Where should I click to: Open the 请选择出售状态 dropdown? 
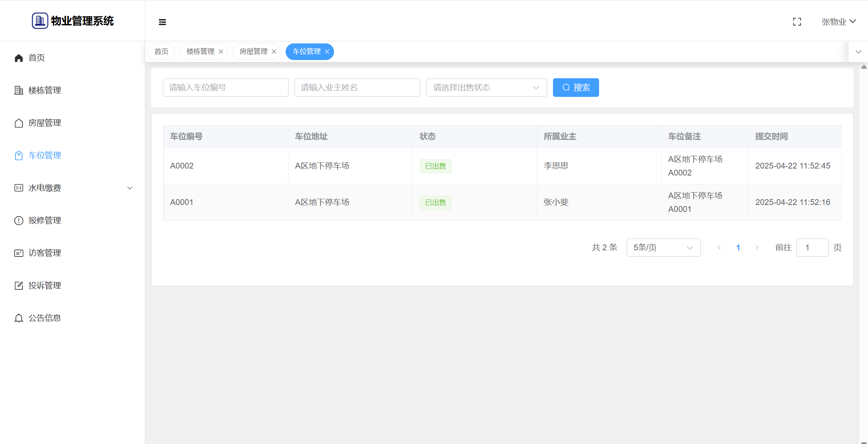486,88
